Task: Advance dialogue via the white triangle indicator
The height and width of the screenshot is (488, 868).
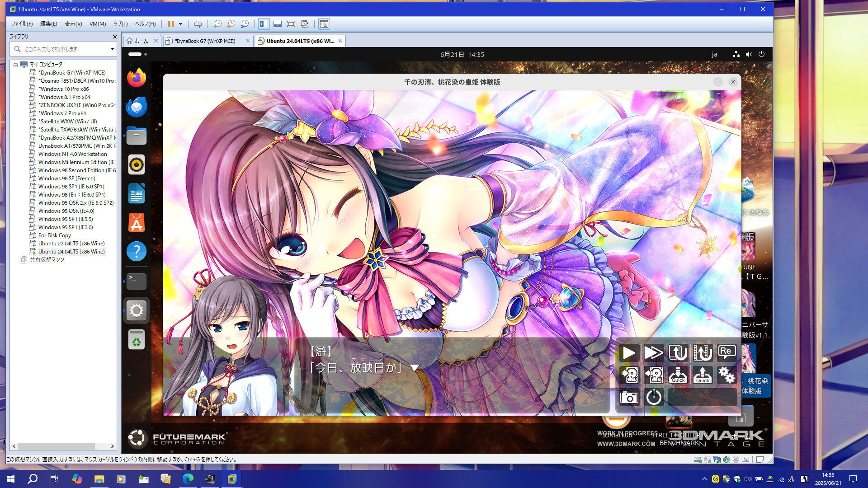Action: coord(415,368)
